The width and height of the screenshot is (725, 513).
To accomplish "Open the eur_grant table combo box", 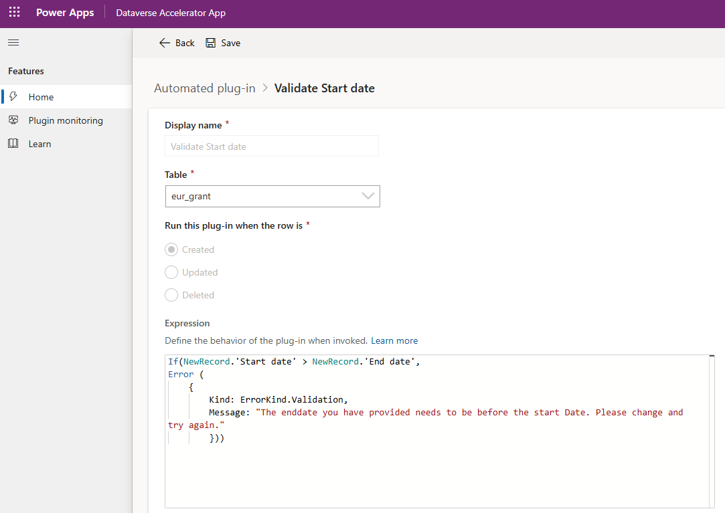I will click(260, 196).
